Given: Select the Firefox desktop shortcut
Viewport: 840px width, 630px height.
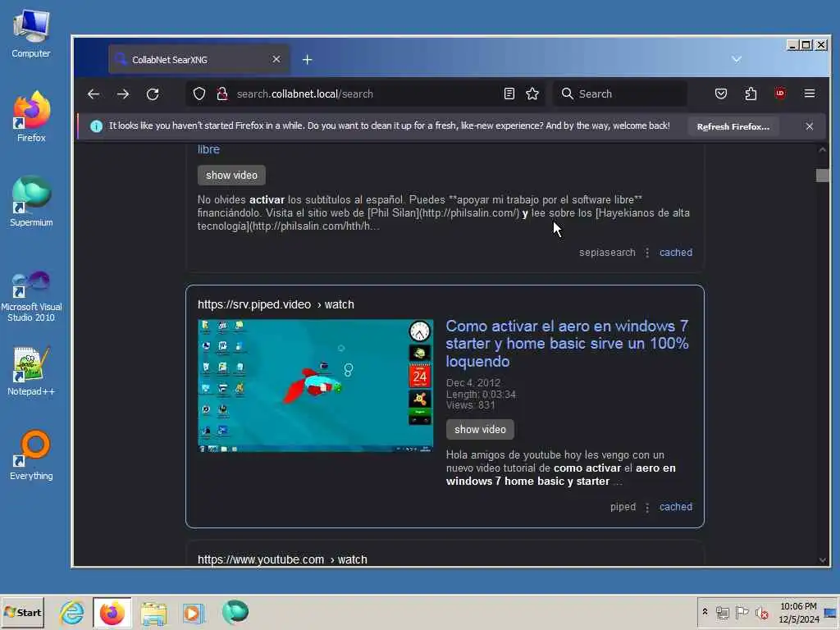Looking at the screenshot, I should [x=31, y=116].
